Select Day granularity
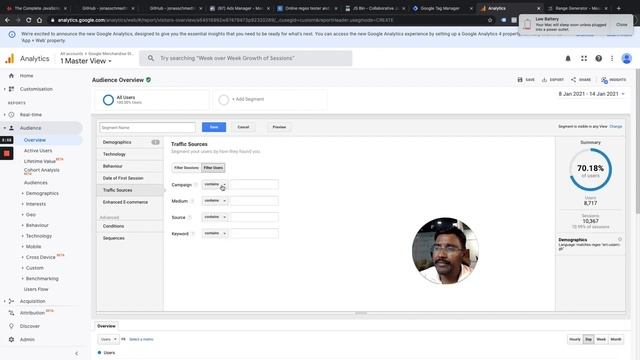The width and height of the screenshot is (640, 360). (x=588, y=339)
